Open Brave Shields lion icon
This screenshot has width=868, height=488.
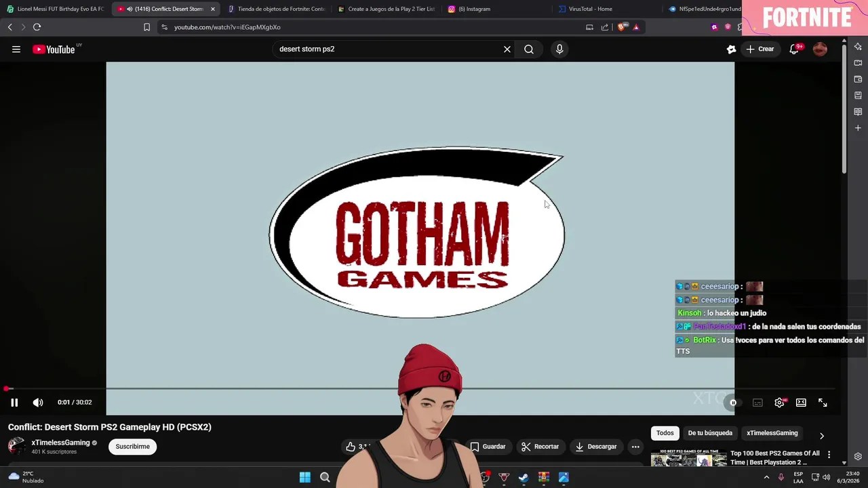[x=620, y=27]
